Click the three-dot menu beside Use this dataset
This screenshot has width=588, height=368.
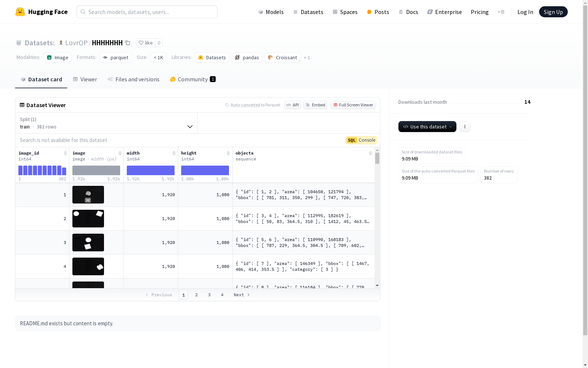465,127
